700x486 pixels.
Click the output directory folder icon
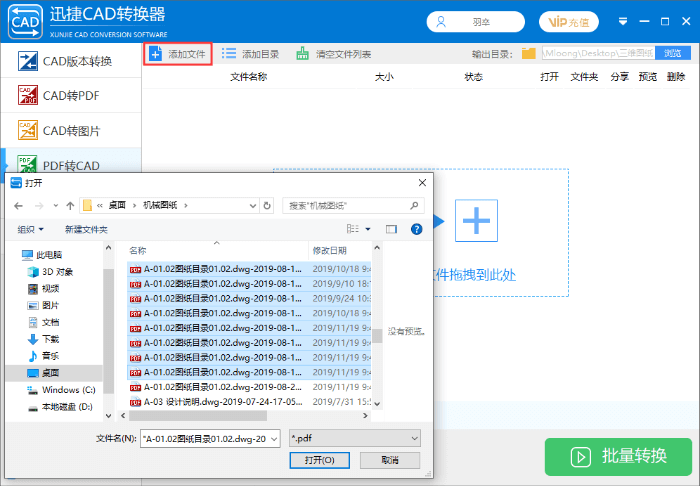pos(529,54)
